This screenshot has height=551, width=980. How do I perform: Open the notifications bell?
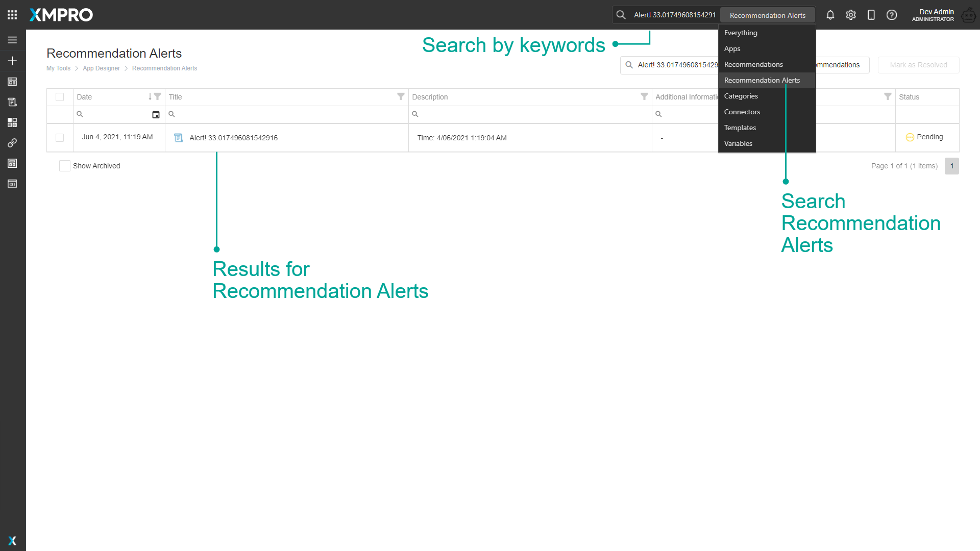tap(830, 15)
